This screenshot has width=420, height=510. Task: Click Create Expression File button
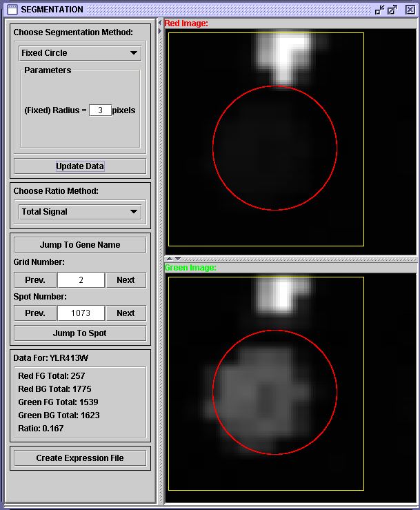[x=80, y=458]
